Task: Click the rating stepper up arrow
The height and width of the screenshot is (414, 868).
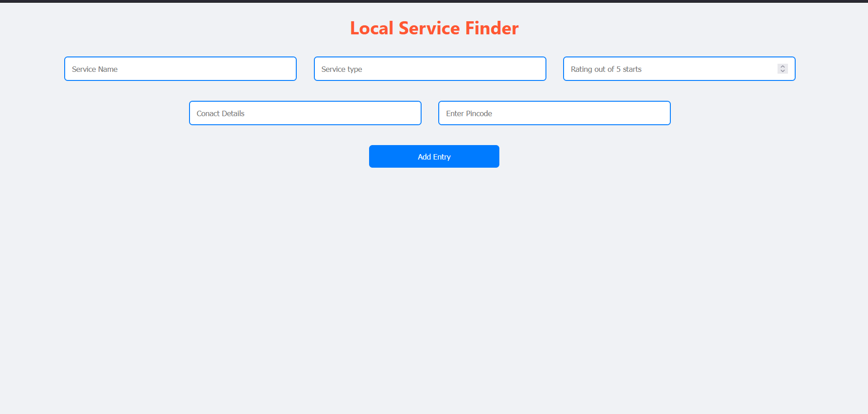Action: pyautogui.click(x=783, y=66)
